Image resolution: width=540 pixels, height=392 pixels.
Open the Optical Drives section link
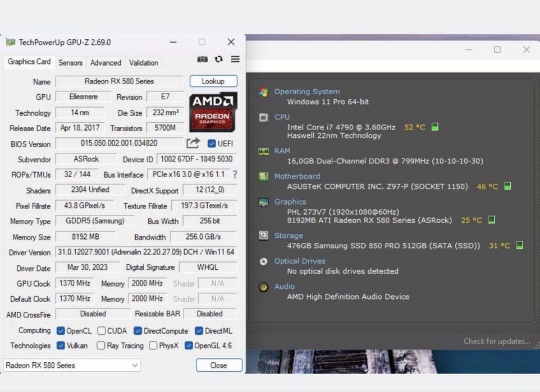click(x=300, y=261)
